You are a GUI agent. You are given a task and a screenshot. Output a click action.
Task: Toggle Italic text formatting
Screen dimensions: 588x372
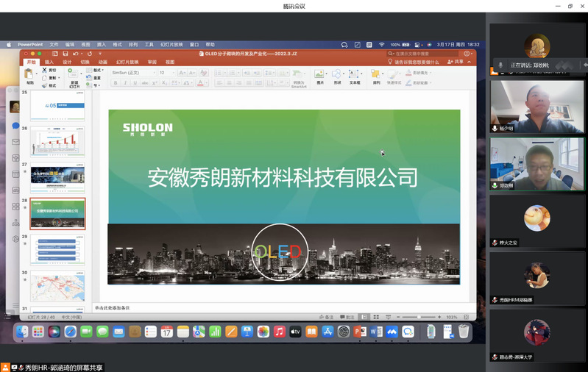(x=125, y=83)
